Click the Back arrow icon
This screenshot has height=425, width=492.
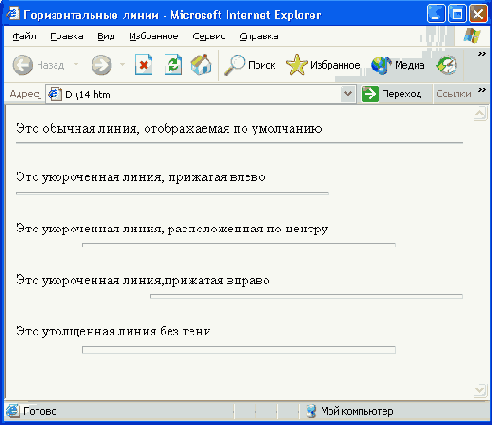click(23, 65)
